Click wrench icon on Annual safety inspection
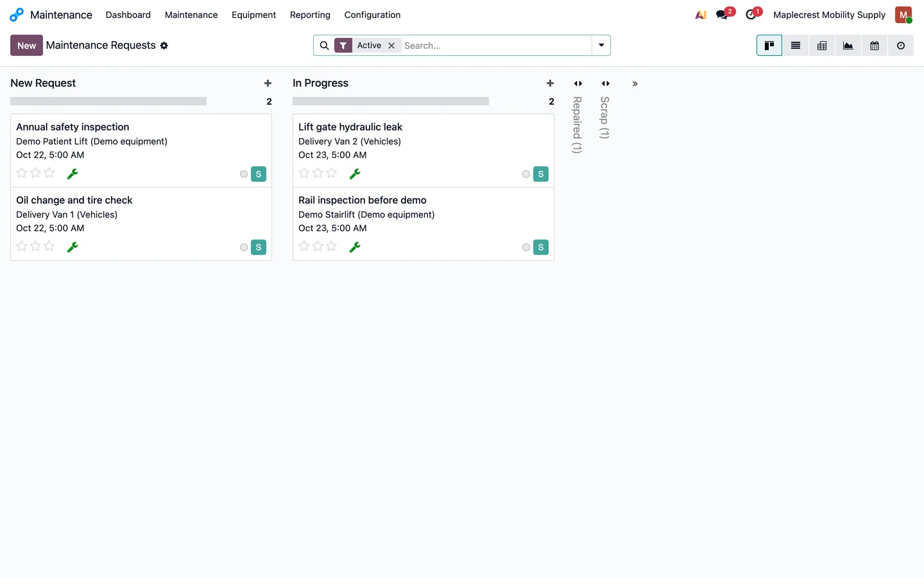Viewport: 924px width, 578px height. (73, 173)
